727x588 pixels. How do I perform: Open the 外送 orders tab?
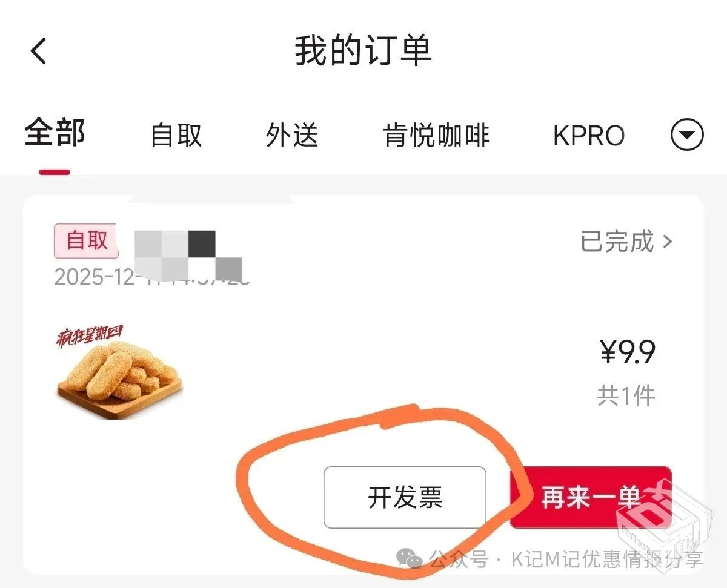292,135
